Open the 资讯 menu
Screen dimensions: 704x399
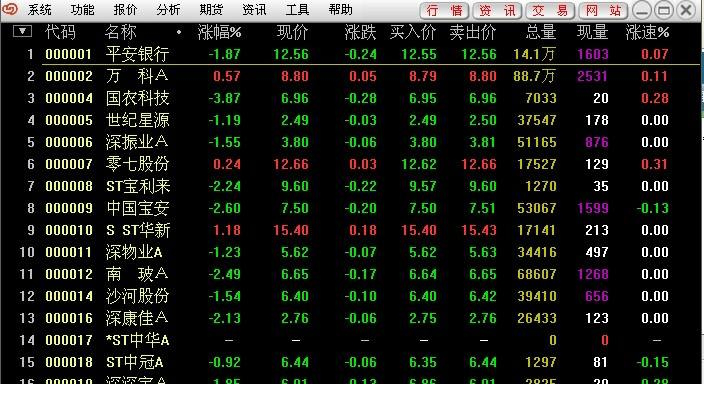pyautogui.click(x=255, y=9)
